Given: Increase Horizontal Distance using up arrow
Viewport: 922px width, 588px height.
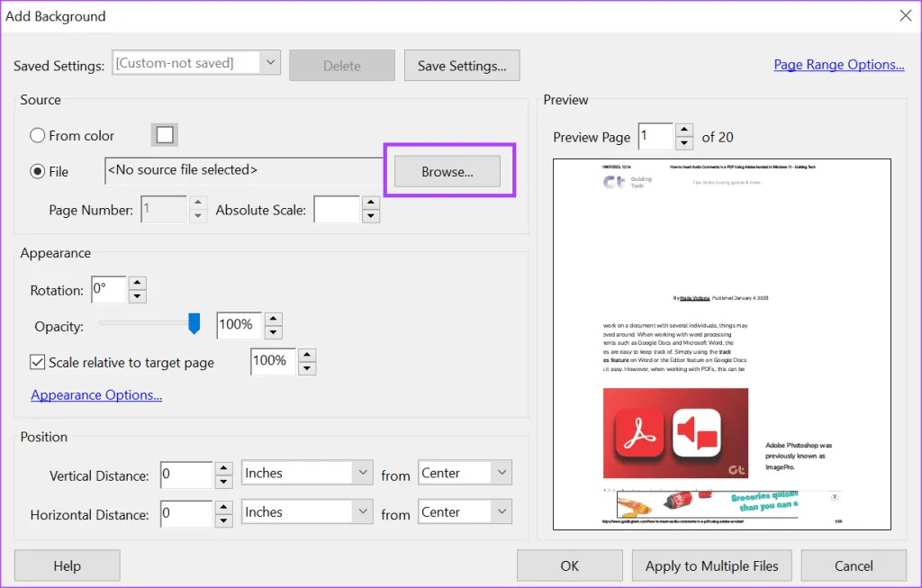Looking at the screenshot, I should pyautogui.click(x=224, y=507).
